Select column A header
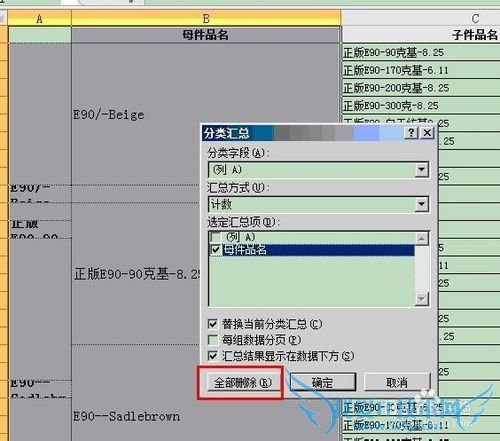500x441 pixels. [x=39, y=18]
